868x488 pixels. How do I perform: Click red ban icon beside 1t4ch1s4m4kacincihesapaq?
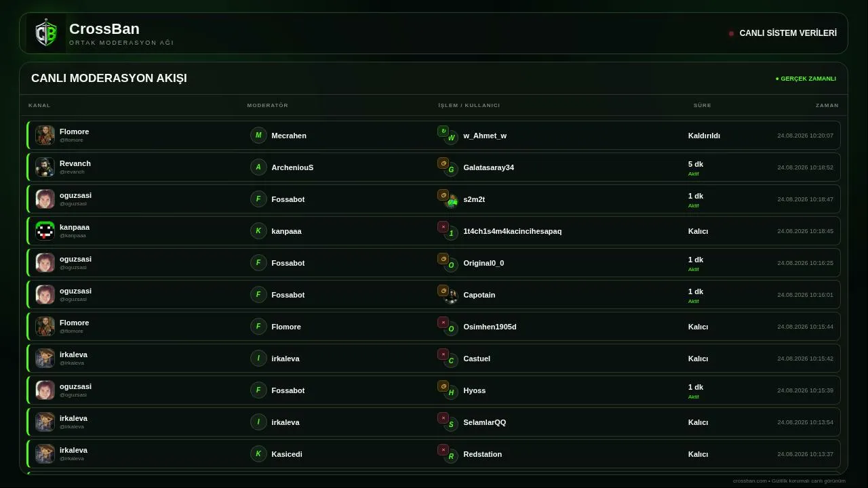(443, 226)
